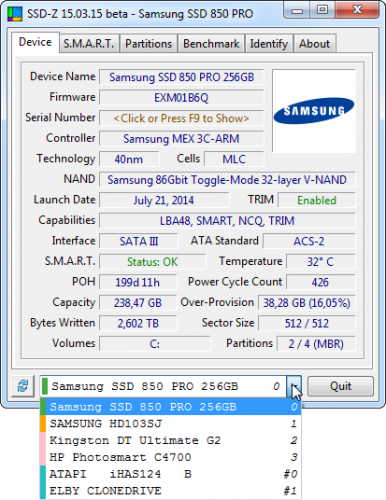Select Samsung SSD 850 PRO 256GB in list
This screenshot has height=500, width=386.
click(170, 407)
